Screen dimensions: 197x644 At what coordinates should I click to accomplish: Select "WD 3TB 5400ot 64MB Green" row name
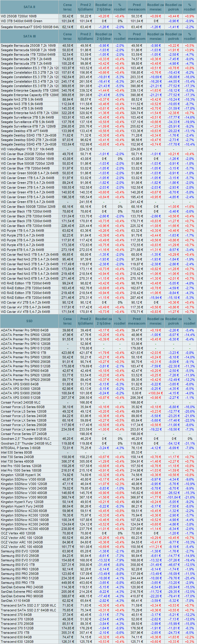(x=22, y=21)
